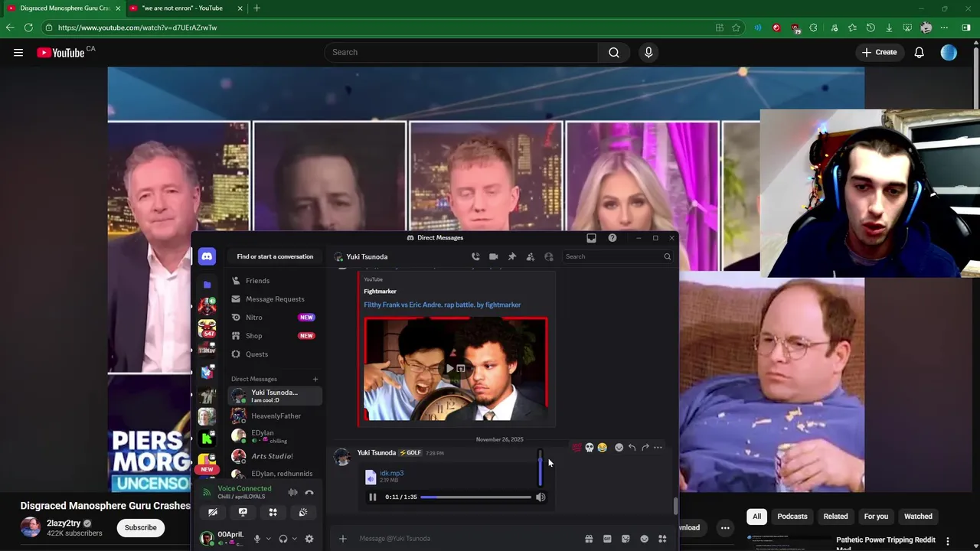This screenshot has width=980, height=551.
Task: Open voice noise suppression waveform icon
Action: coord(292,493)
